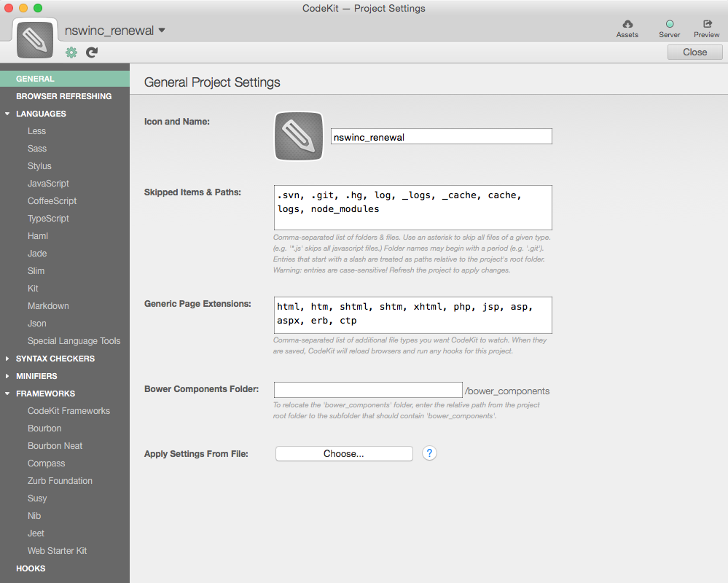Click the Bower Components Folder input field

coord(368,390)
